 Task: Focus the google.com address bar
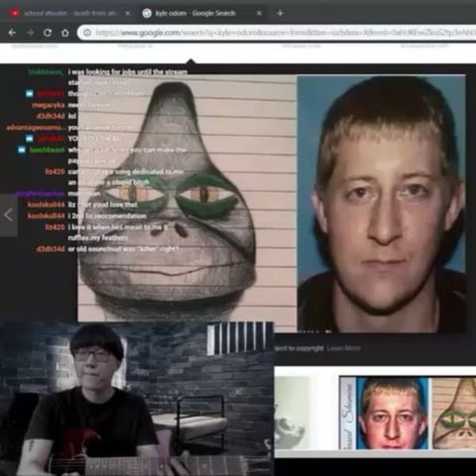pyautogui.click(x=278, y=33)
